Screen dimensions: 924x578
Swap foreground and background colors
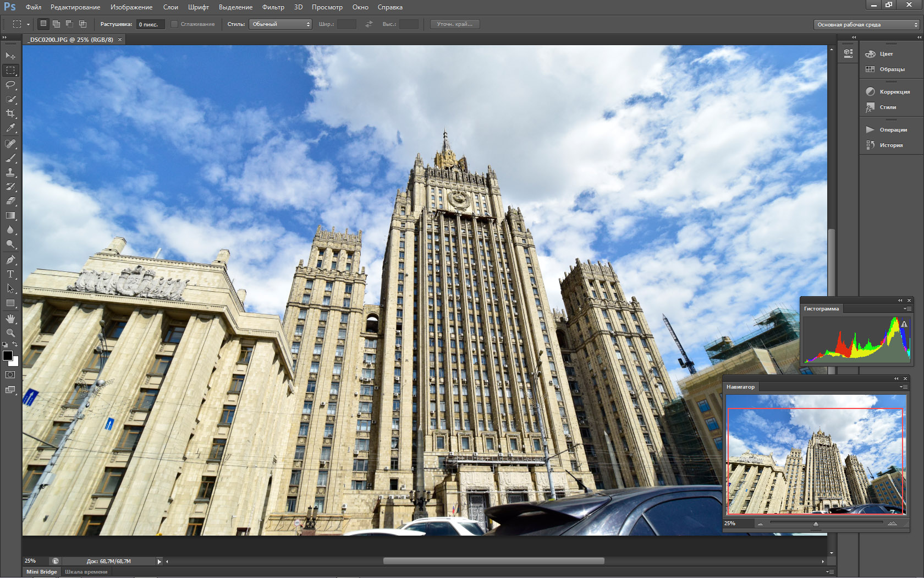click(x=15, y=344)
